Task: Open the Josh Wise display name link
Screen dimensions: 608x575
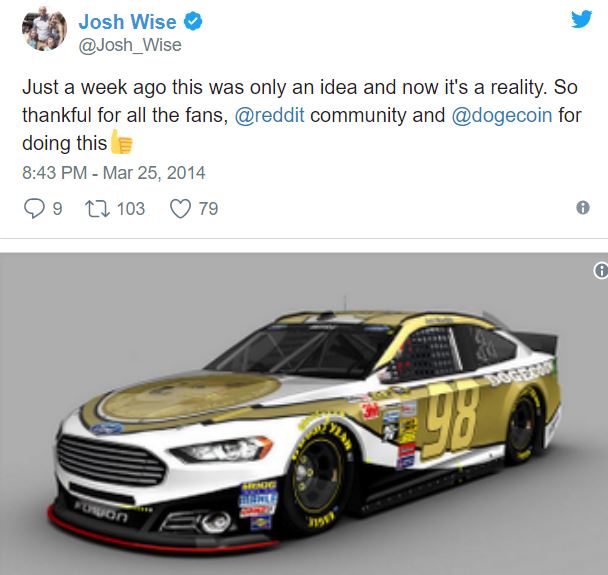Action: click(127, 21)
